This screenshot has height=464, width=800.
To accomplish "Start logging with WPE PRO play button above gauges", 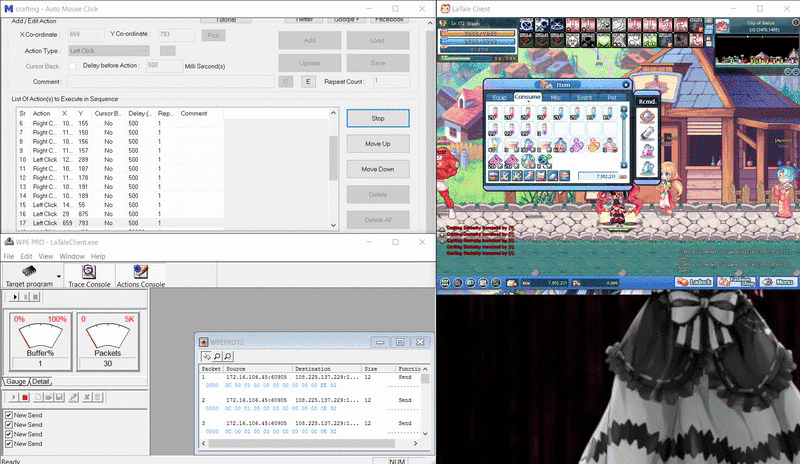I will 15,297.
